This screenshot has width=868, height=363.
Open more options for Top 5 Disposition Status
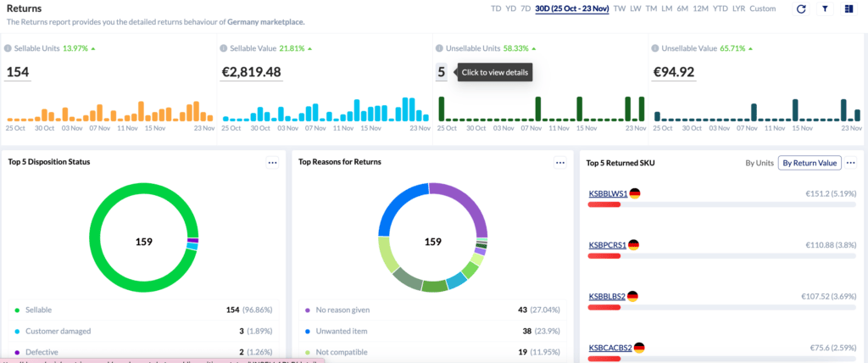click(x=272, y=162)
